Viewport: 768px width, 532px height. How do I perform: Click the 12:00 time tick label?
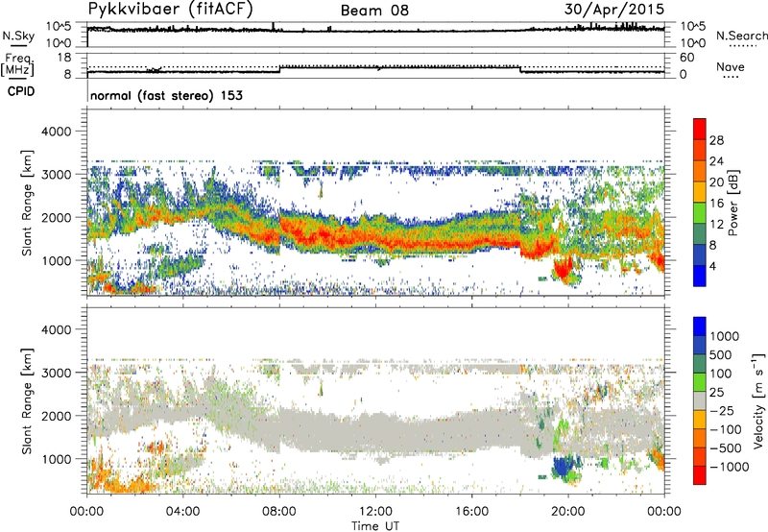(375, 512)
